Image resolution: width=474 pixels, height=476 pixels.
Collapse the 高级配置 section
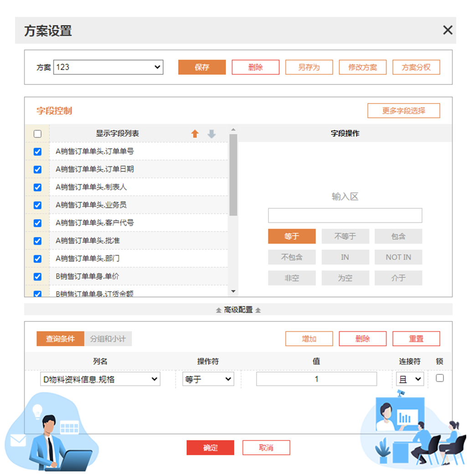click(x=237, y=309)
